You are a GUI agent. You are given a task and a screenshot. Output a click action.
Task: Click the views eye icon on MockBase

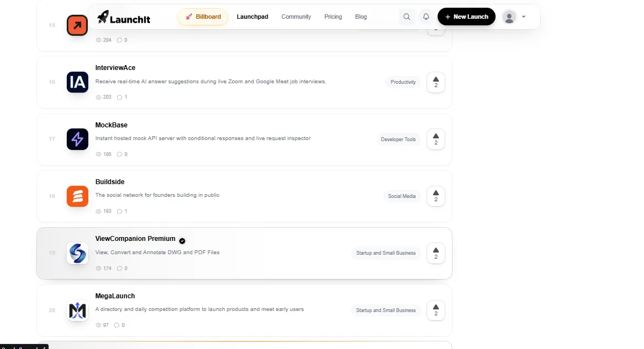[x=99, y=154]
